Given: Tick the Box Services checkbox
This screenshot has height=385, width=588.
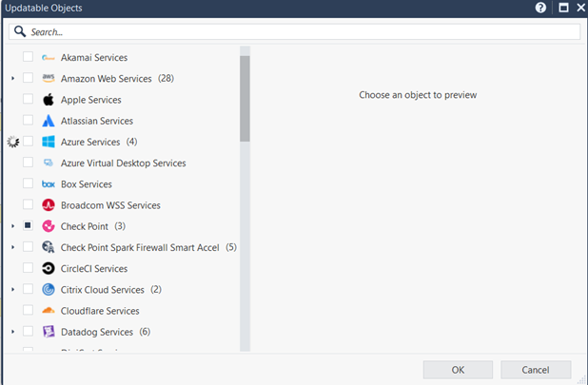Looking at the screenshot, I should 29,183.
